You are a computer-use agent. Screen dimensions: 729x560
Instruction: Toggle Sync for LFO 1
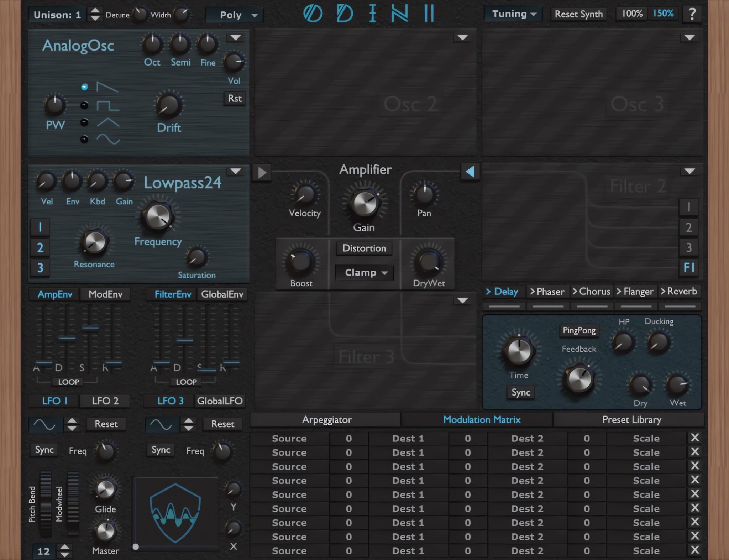44,450
